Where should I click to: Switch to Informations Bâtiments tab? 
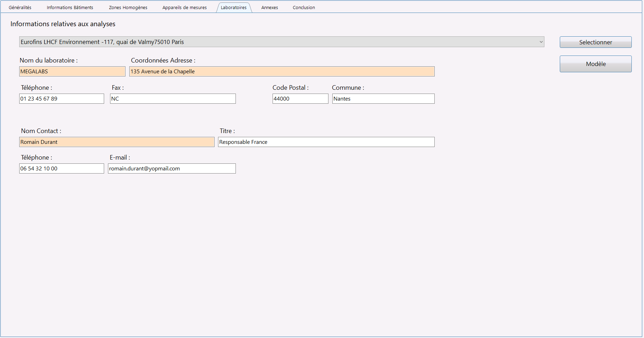[x=70, y=7]
